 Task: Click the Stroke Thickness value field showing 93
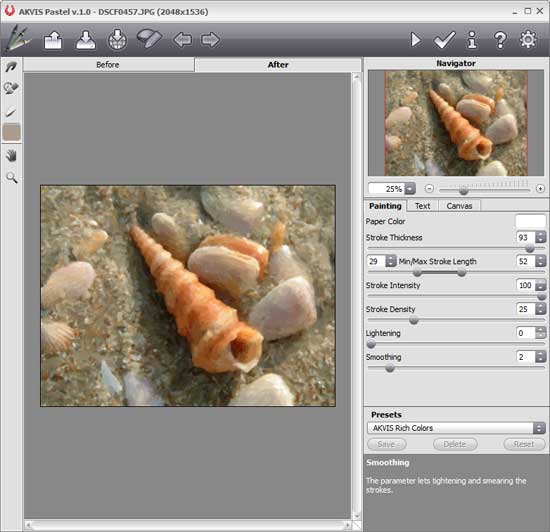pos(525,237)
